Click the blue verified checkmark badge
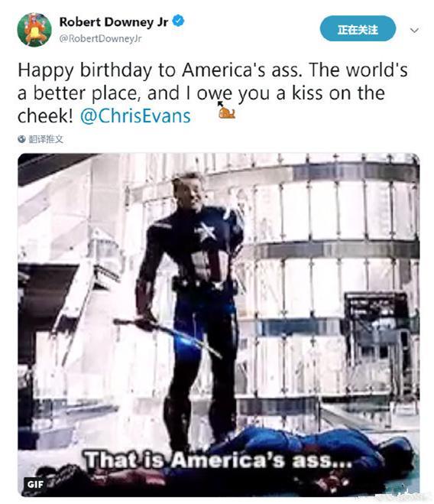The height and width of the screenshot is (504, 434). point(179,21)
